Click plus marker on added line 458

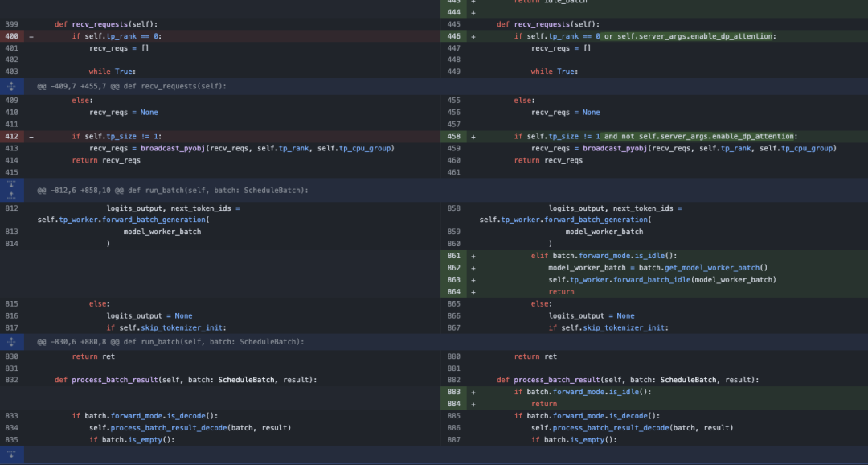coord(473,137)
